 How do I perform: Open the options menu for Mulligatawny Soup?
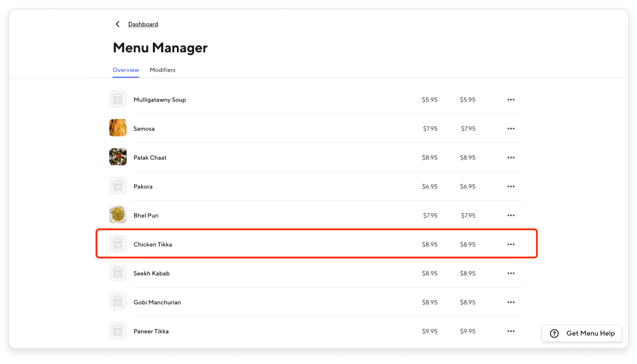pyautogui.click(x=511, y=99)
